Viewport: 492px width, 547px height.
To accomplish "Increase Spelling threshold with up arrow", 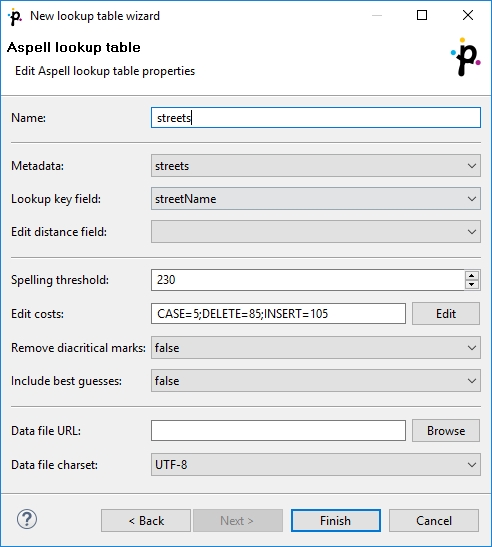I will click(x=472, y=276).
